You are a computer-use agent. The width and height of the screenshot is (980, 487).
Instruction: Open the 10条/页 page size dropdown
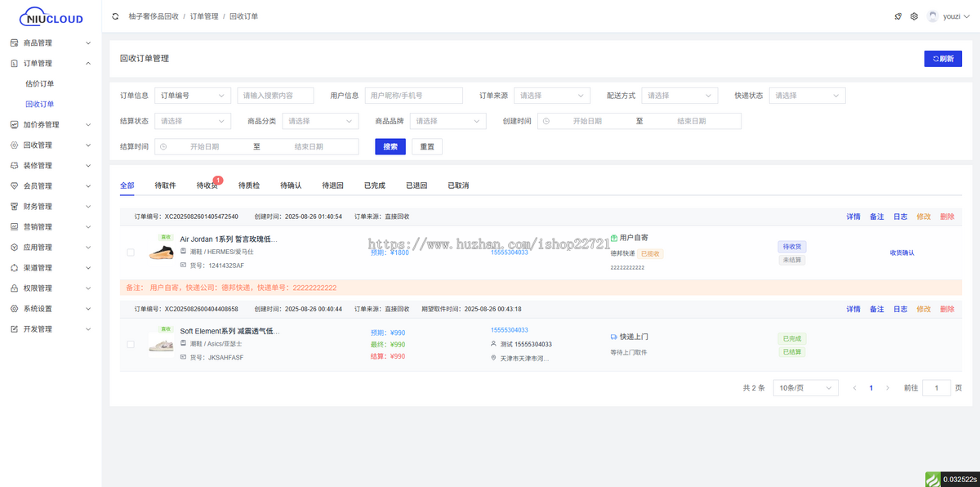pyautogui.click(x=804, y=387)
